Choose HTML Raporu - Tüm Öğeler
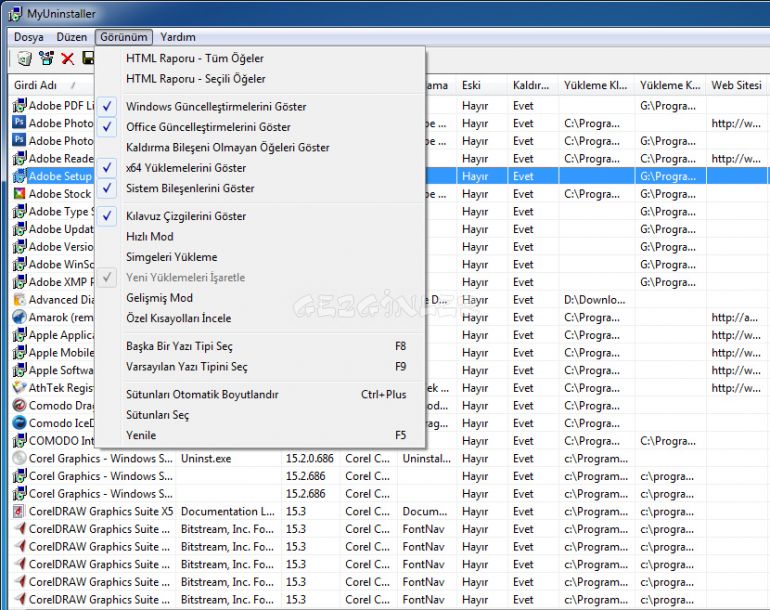 tap(260, 58)
